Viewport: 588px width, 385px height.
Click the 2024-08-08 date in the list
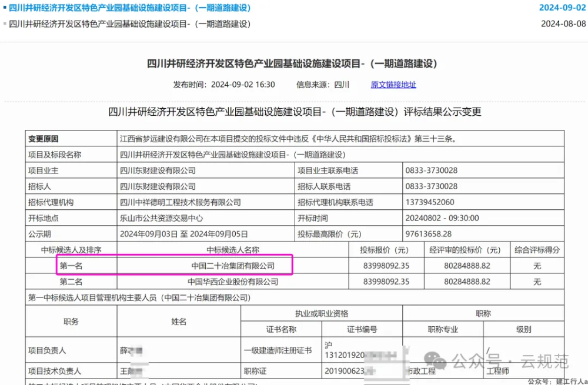pos(563,24)
